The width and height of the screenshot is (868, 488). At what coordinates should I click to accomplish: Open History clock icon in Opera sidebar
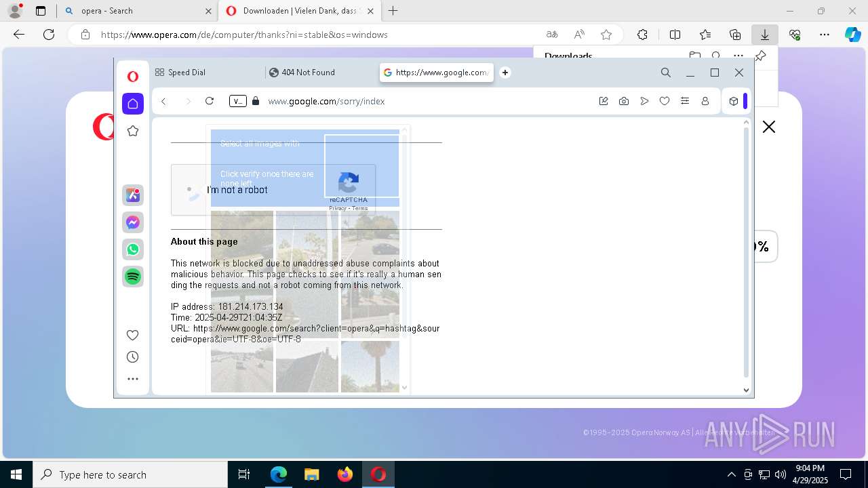pyautogui.click(x=133, y=357)
